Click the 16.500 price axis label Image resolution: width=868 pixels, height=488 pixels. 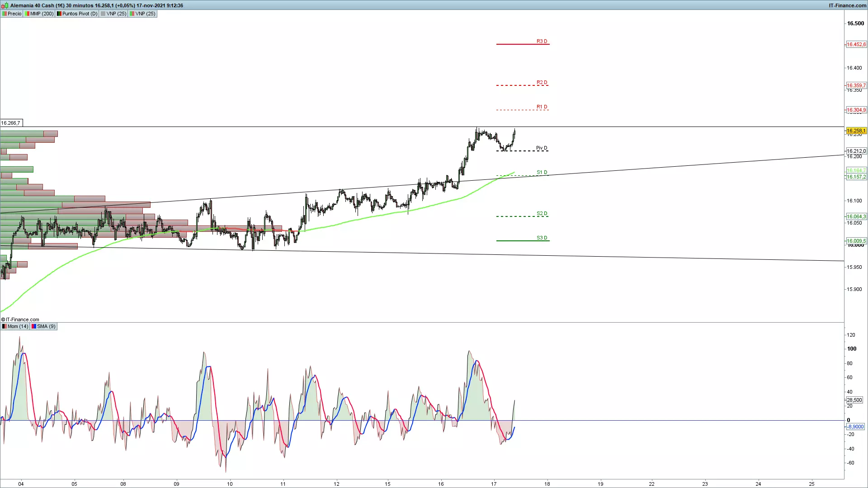point(855,23)
